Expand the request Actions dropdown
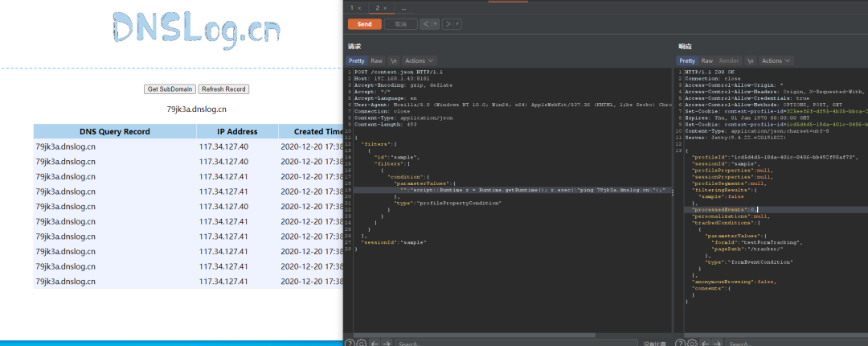 [420, 60]
